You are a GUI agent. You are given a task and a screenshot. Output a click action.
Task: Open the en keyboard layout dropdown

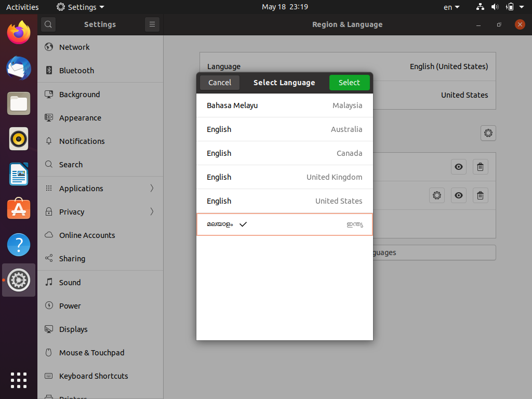tap(451, 7)
